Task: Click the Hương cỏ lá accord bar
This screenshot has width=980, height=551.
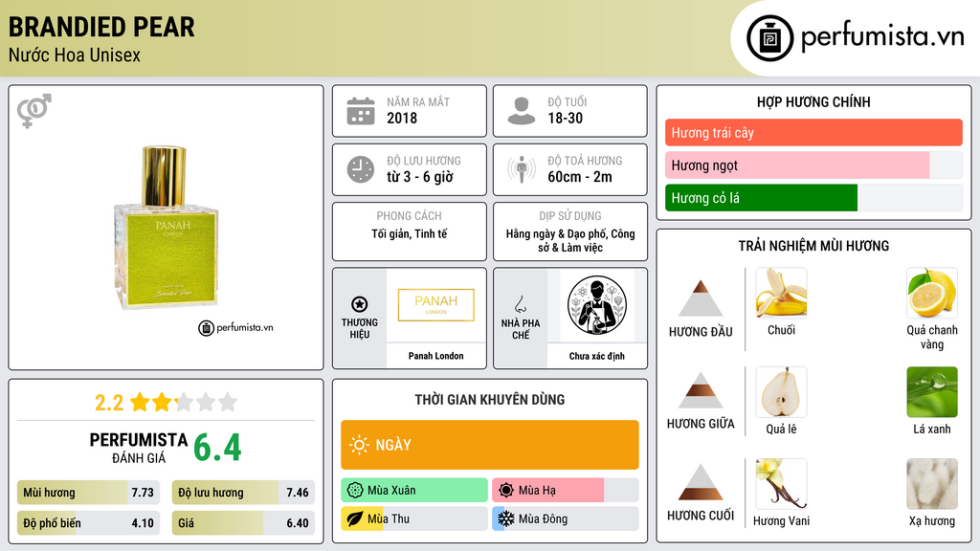Action: pyautogui.click(x=813, y=198)
